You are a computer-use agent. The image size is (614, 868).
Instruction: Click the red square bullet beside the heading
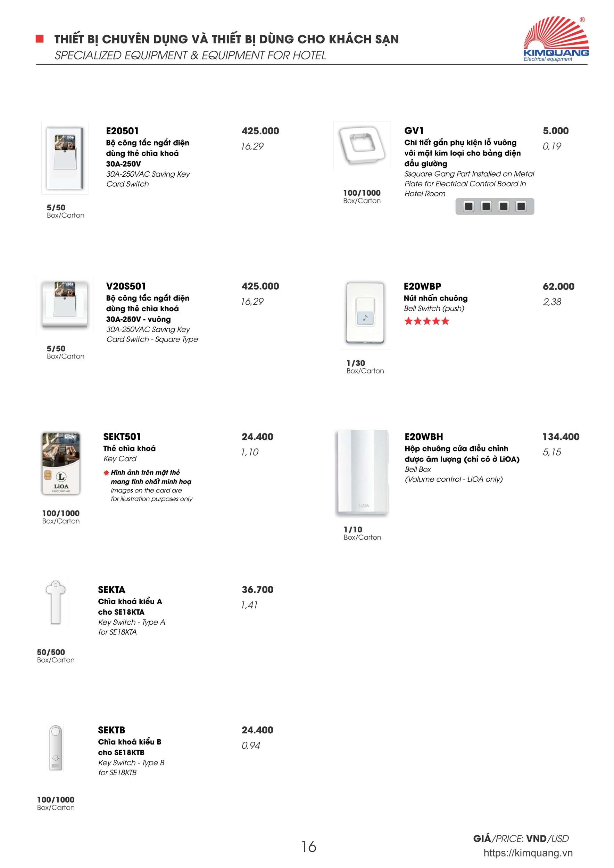tap(39, 39)
